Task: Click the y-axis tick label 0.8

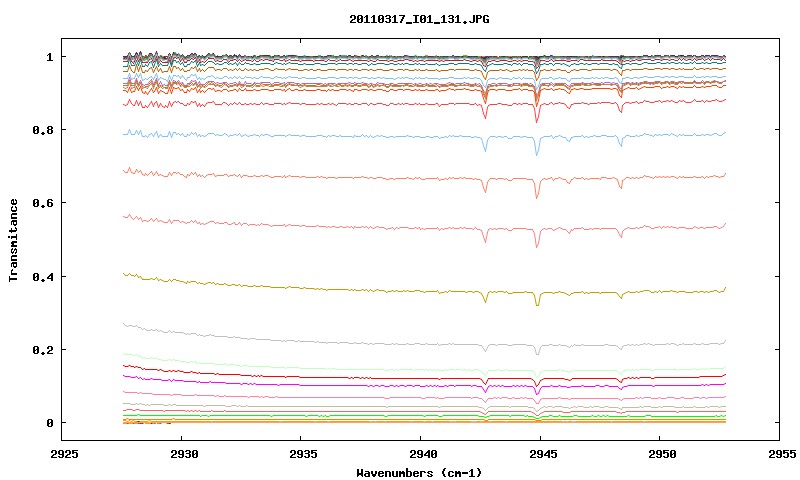Action: [x=42, y=130]
